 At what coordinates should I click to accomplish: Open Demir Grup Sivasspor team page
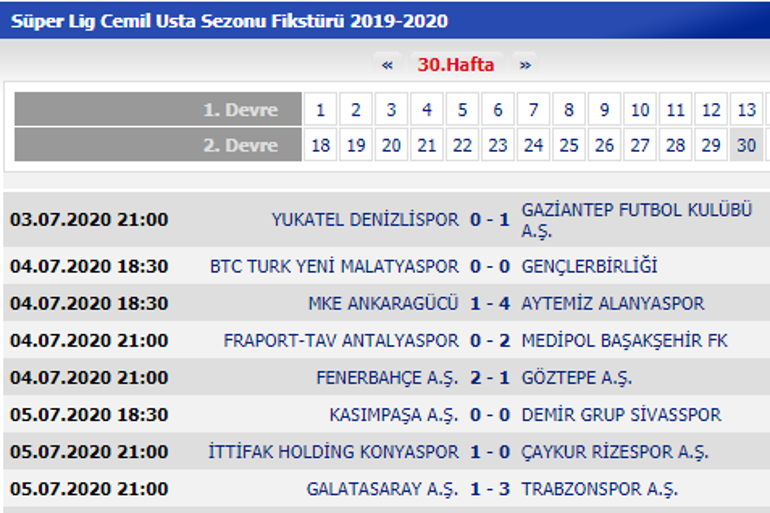[621, 415]
